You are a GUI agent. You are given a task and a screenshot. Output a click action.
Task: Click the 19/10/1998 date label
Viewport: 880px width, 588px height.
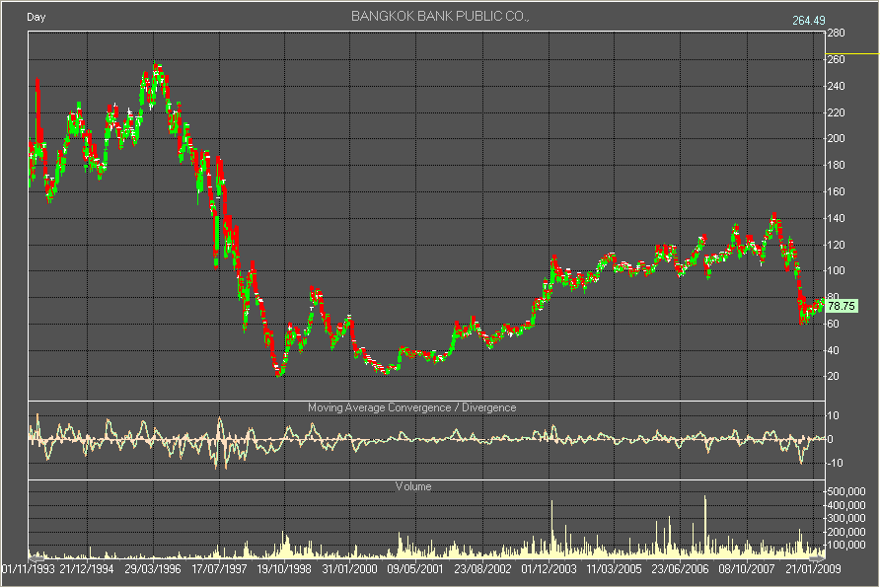pos(284,569)
